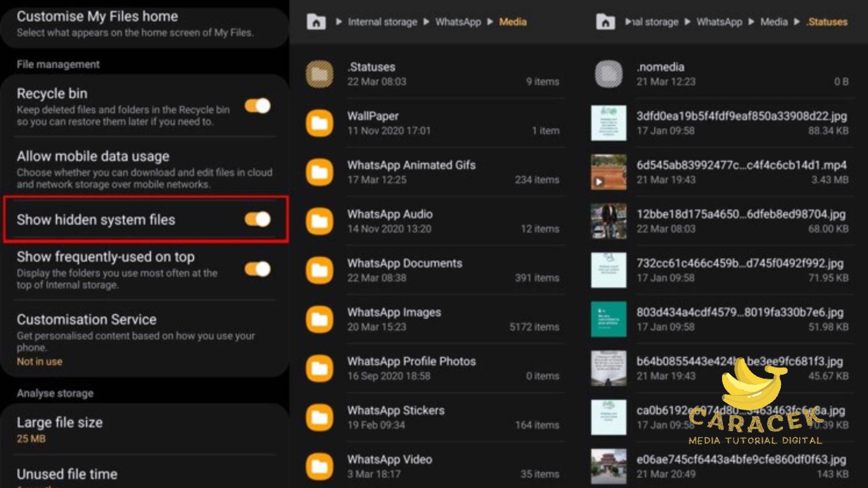Viewport: 868px width, 488px height.
Task: Click the breadcrumb arrow before the highlighted .Statuses
Action: point(797,22)
